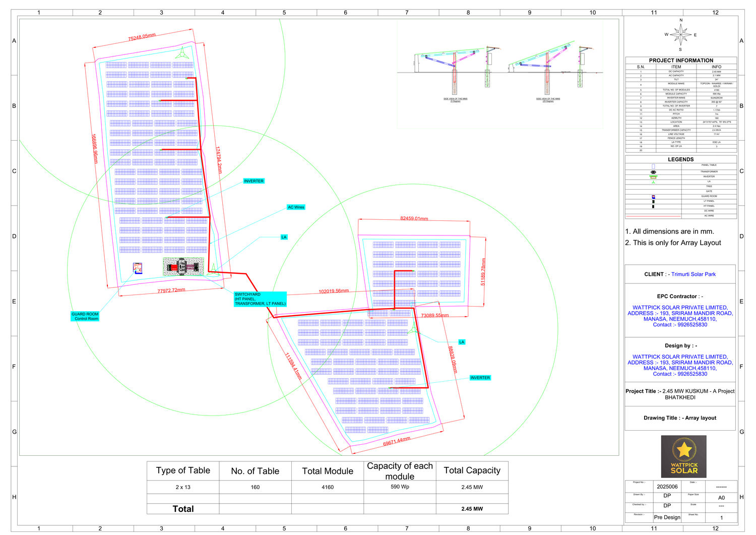Select the 174794.2mm dimension text

point(219,160)
